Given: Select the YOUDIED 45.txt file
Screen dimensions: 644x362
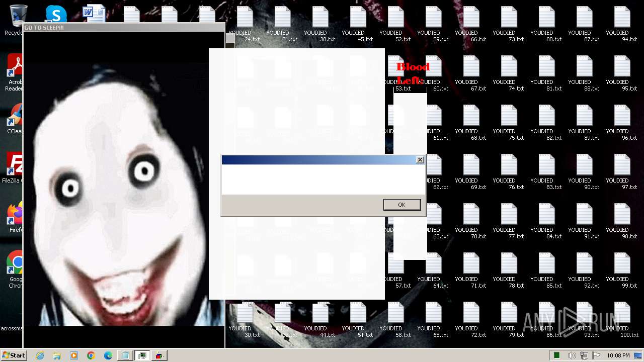Looking at the screenshot, I should coord(358,24).
